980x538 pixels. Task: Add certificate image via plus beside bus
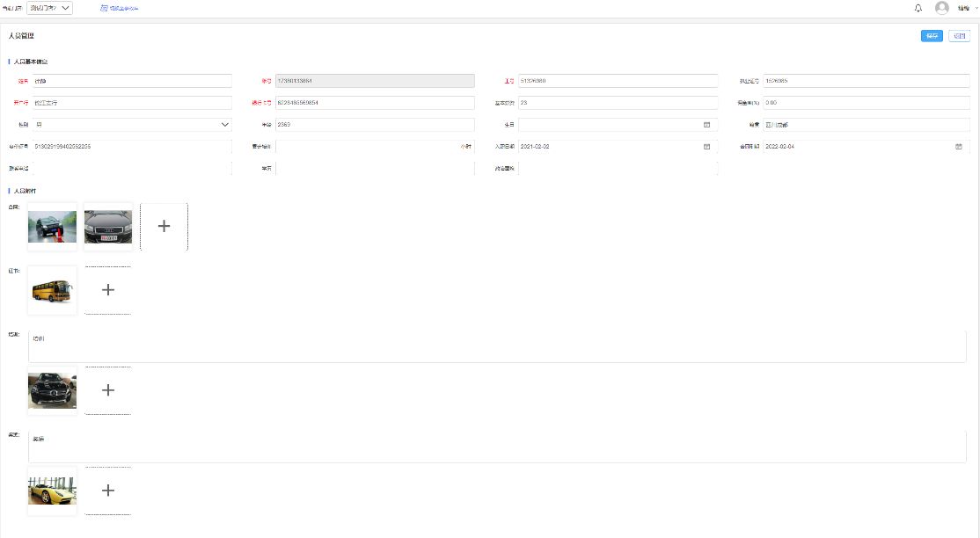point(108,290)
